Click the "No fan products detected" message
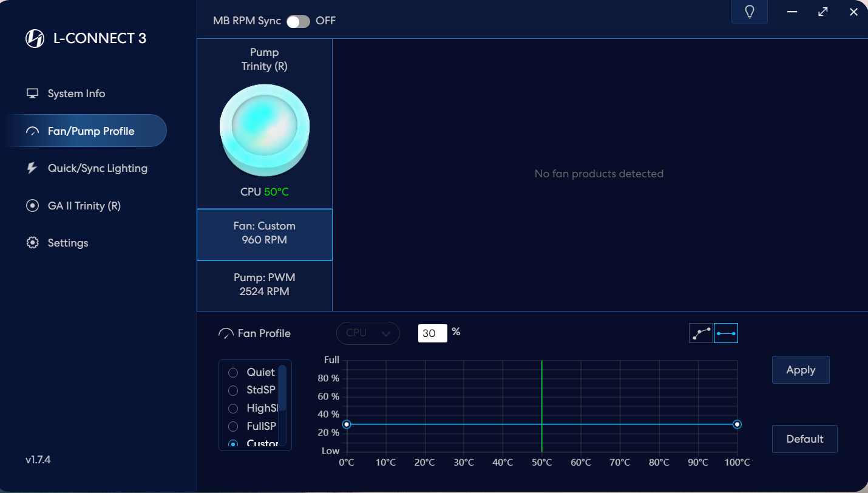The height and width of the screenshot is (493, 868). coord(599,174)
